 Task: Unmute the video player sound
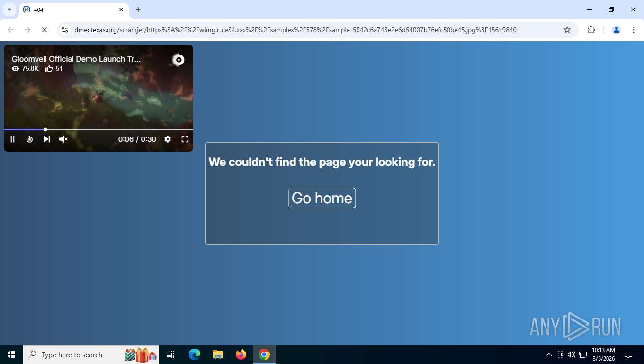63,139
